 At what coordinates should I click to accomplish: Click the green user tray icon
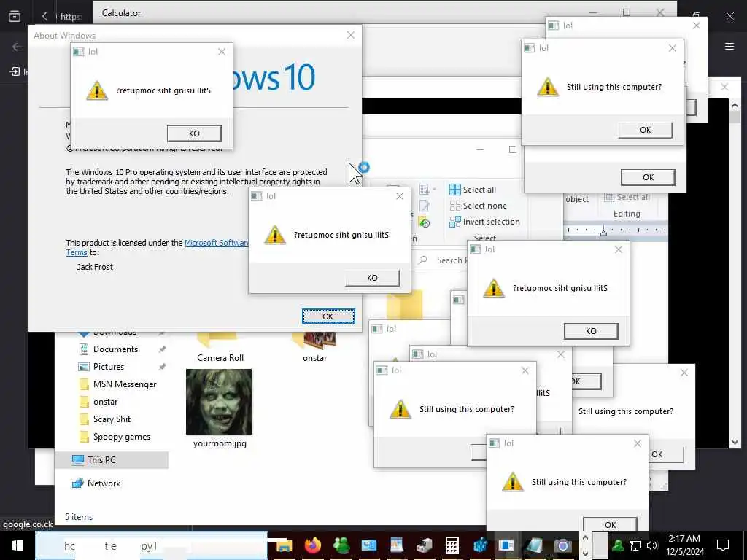[x=617, y=545]
